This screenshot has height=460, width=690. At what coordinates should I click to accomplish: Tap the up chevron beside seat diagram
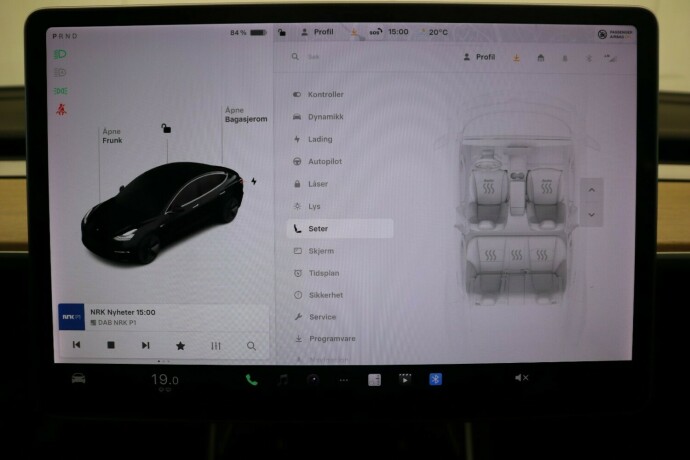pyautogui.click(x=591, y=190)
